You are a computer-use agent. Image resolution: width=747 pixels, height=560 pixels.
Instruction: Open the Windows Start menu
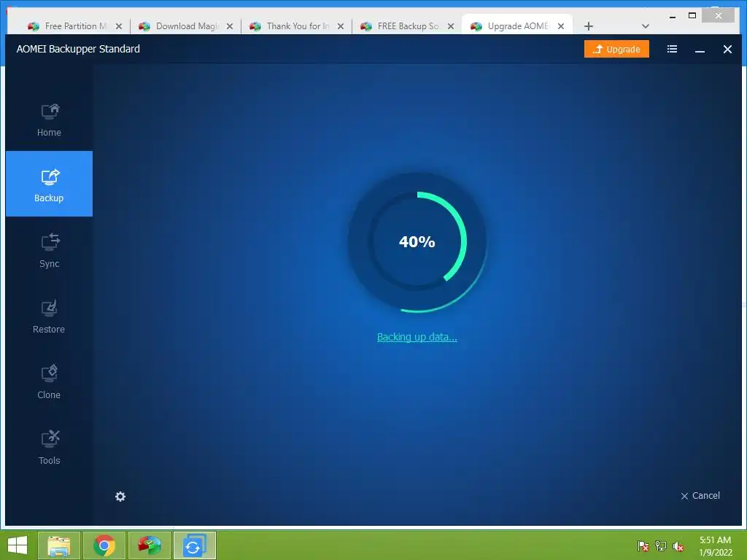pos(18,545)
